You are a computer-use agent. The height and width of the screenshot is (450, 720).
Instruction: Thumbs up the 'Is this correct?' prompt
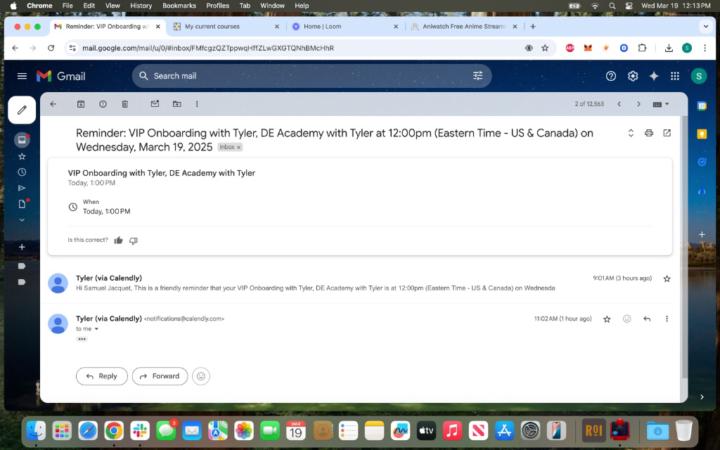tap(118, 240)
